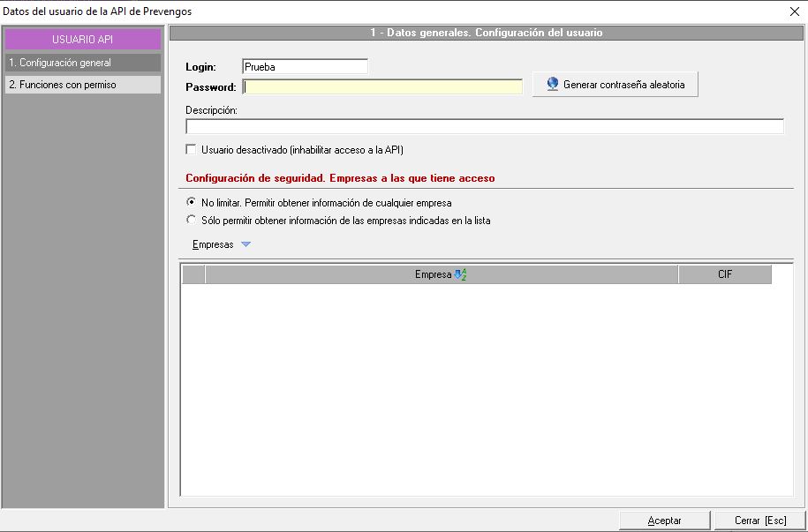Open 1. Configuración general section
The image size is (808, 532).
[83, 63]
